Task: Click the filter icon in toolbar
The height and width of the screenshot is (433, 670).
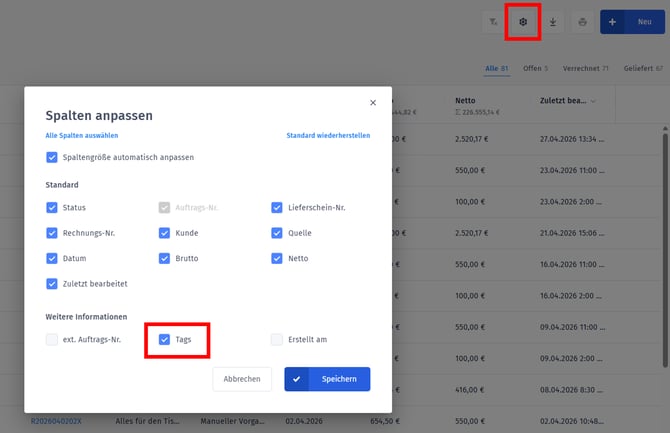Action: (x=494, y=22)
